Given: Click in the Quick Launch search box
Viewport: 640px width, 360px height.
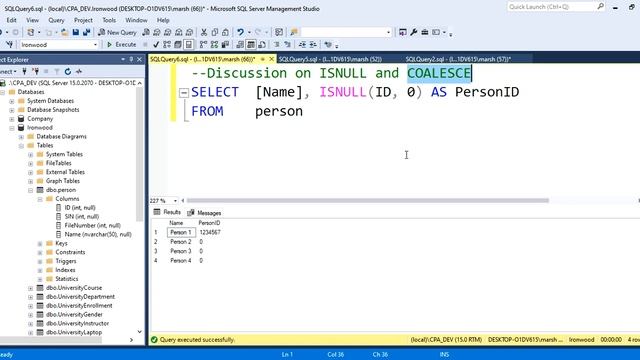Looking at the screenshot, I should coord(552,7).
